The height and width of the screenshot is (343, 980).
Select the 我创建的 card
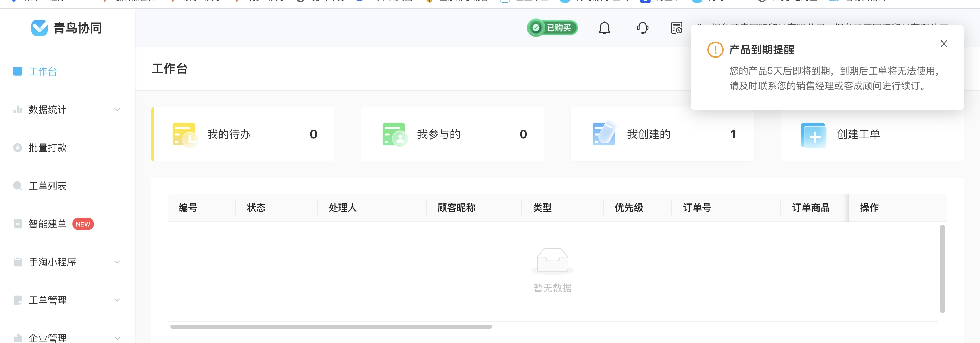pos(662,134)
